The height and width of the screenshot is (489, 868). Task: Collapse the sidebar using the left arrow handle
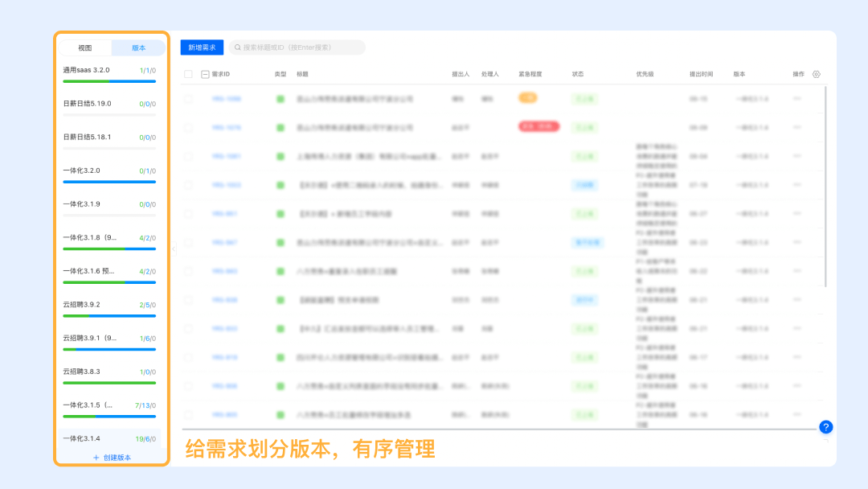(174, 249)
